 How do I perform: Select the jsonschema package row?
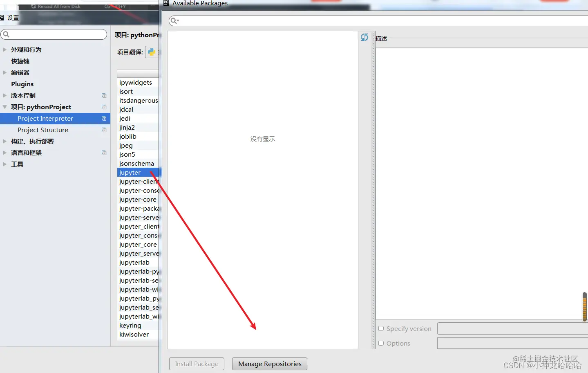138,163
